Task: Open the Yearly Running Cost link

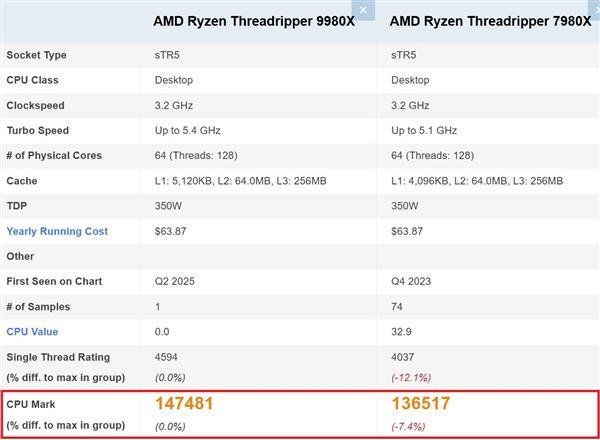Action: pos(57,231)
